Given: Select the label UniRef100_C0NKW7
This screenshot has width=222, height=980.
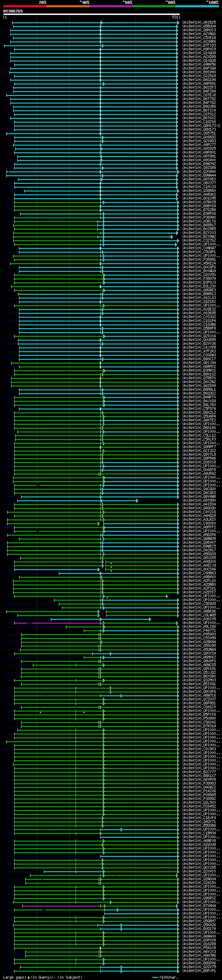Looking at the screenshot, I should click(199, 248).
